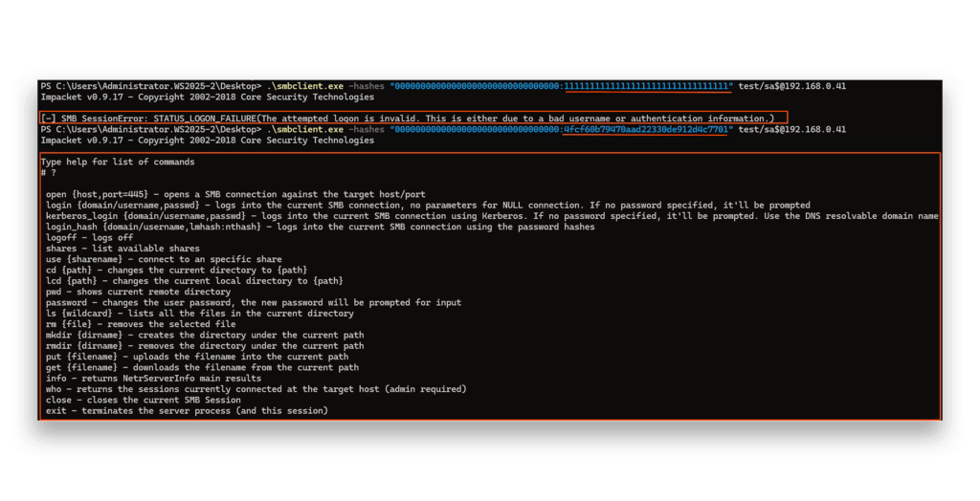Click the '# ?' prompt line
980x501 pixels.
click(49, 172)
